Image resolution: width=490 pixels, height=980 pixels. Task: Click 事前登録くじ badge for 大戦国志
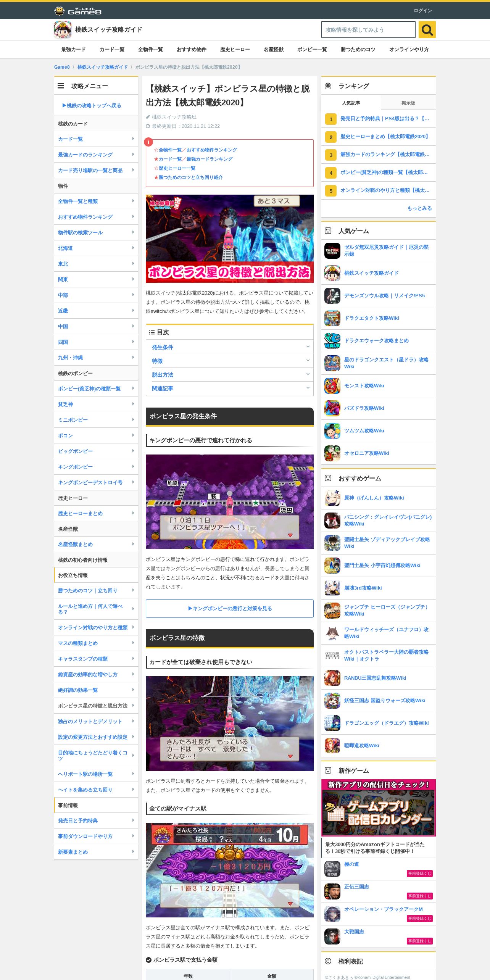(x=419, y=941)
